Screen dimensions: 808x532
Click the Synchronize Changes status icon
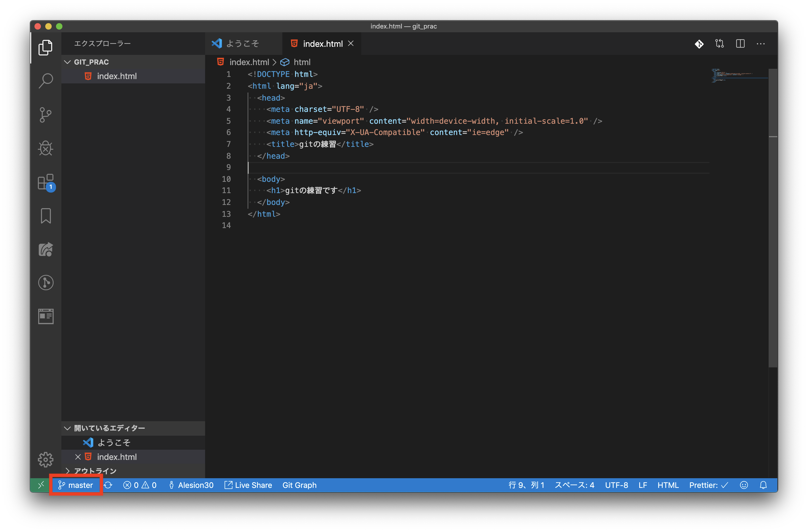(x=108, y=485)
